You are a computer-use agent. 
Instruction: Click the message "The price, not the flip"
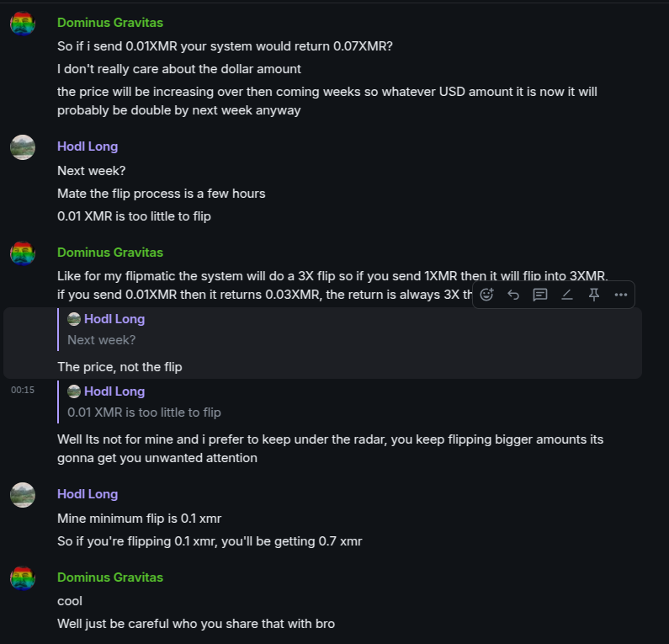pos(119,367)
